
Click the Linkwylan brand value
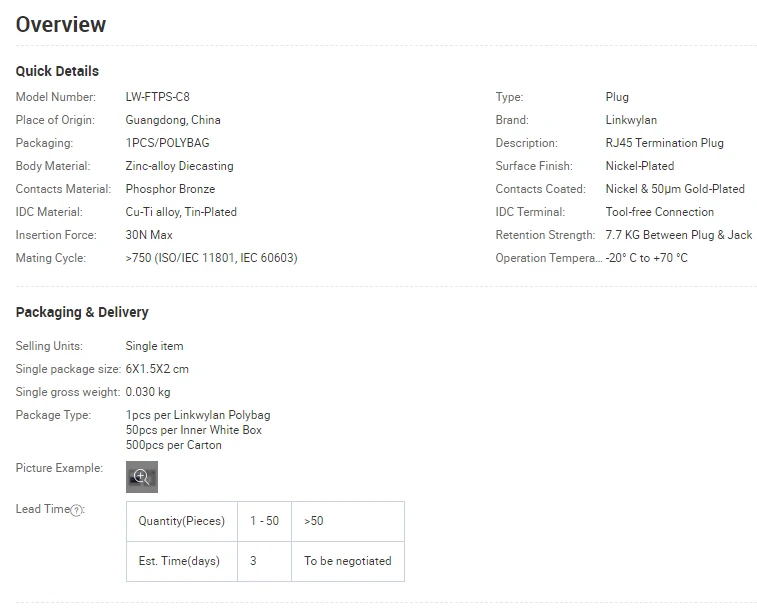coord(631,120)
